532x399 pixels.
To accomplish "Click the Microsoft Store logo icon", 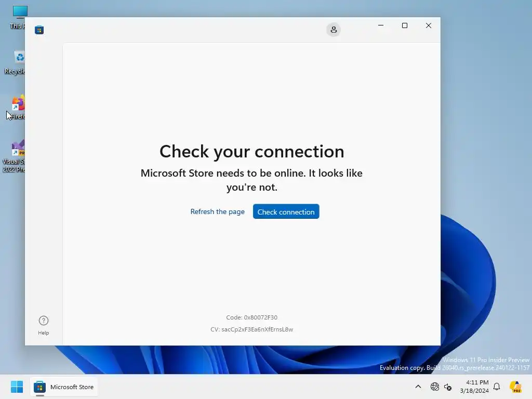I will tap(39, 30).
